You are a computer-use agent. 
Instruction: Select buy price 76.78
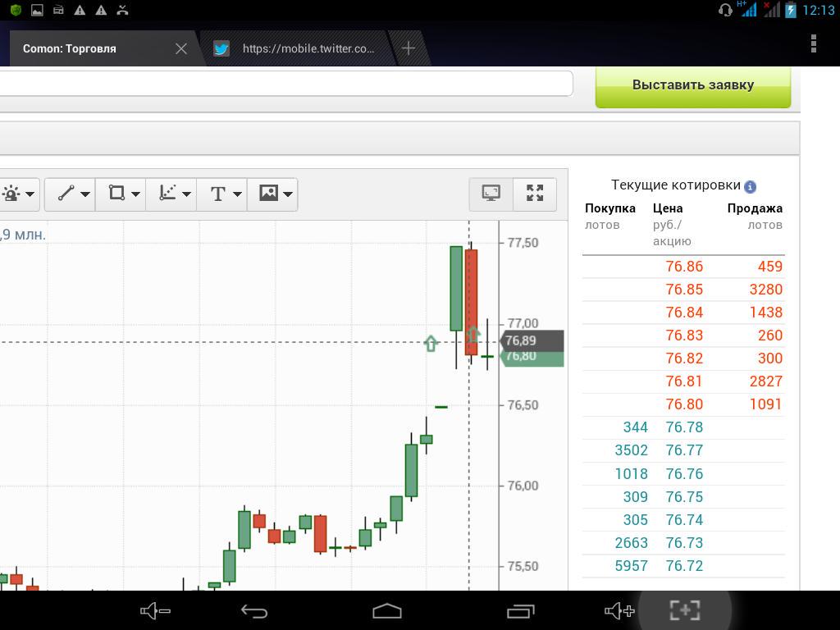tap(684, 427)
